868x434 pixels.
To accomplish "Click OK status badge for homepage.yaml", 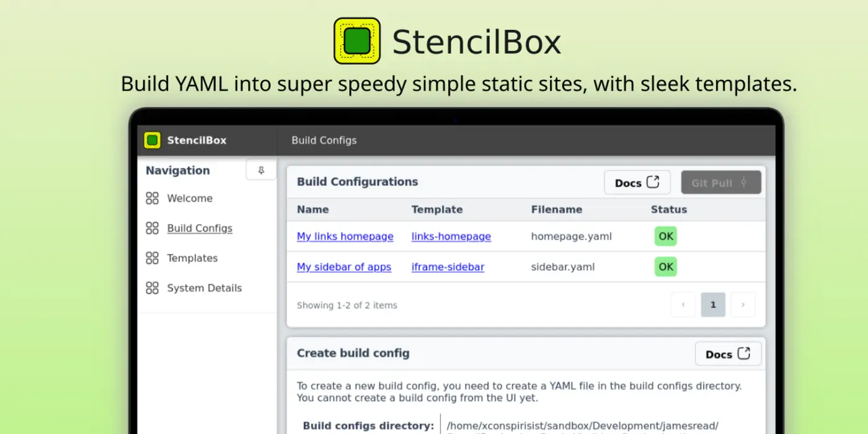I will [x=666, y=236].
